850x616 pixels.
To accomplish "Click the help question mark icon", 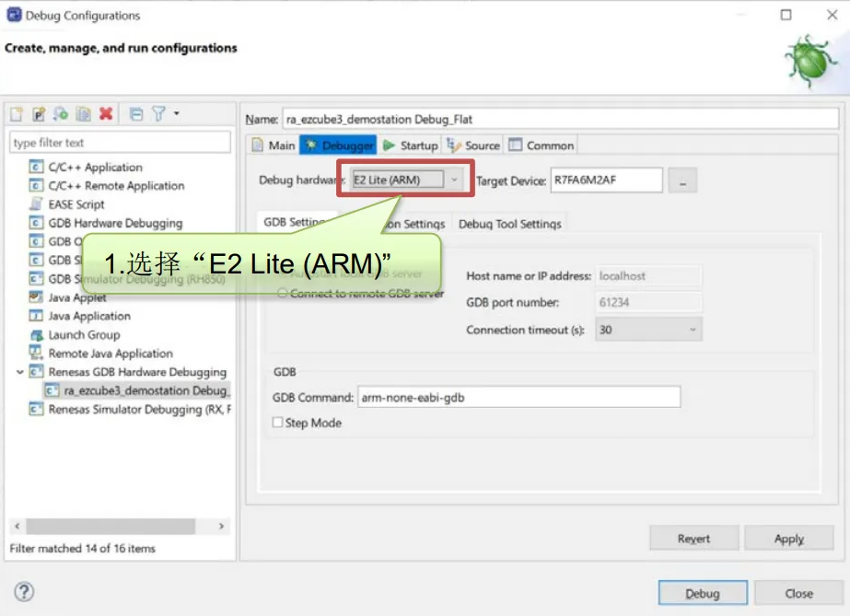I will (24, 591).
